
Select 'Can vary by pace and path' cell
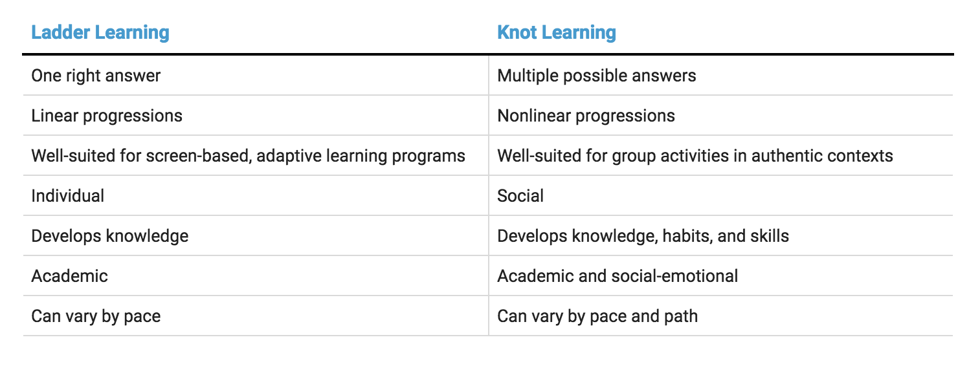coord(720,316)
